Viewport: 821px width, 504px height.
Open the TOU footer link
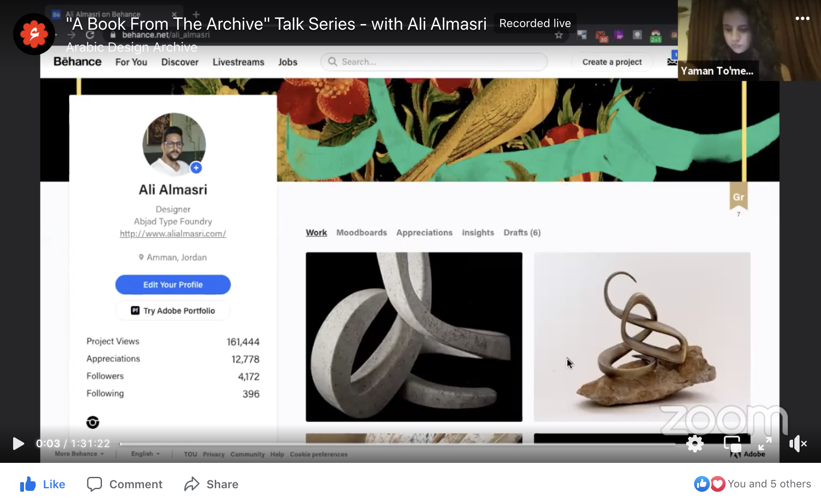tap(190, 455)
